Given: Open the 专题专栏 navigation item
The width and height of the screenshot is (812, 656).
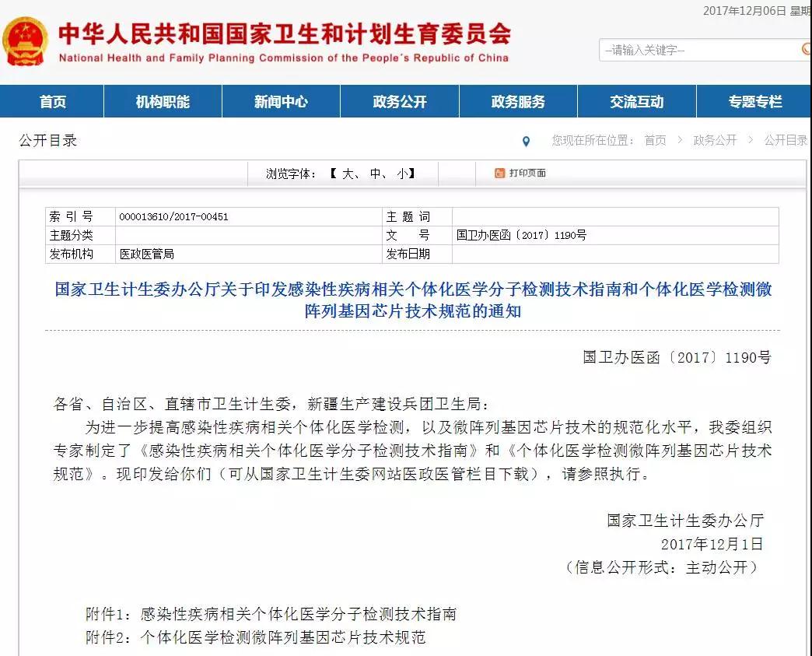Looking at the screenshot, I should pyautogui.click(x=754, y=102).
